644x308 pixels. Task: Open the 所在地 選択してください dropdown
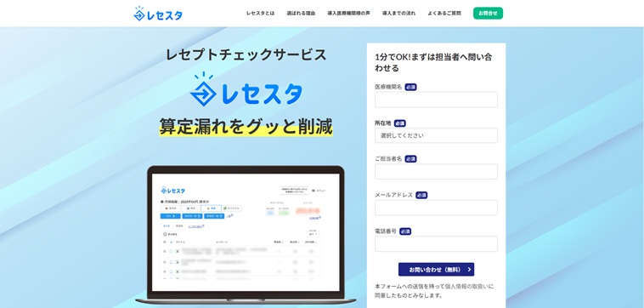click(436, 135)
